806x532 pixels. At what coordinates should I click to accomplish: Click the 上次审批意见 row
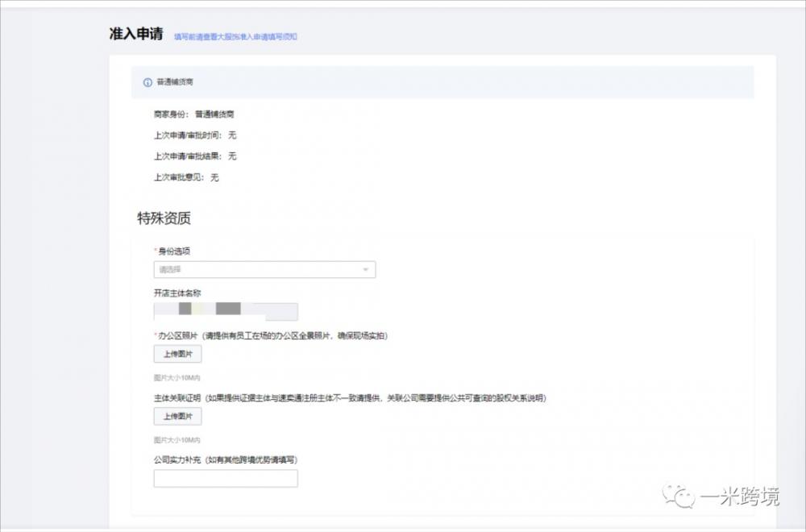coord(186,177)
